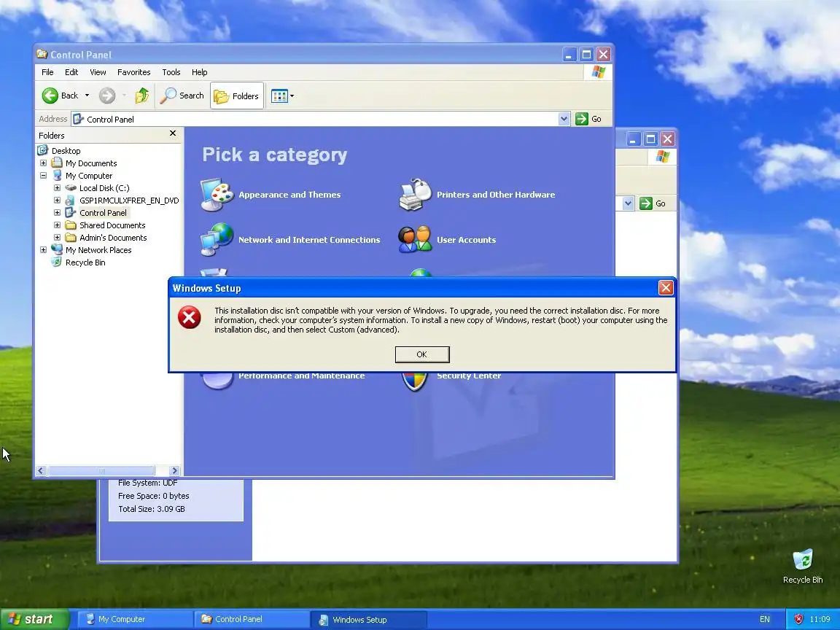840x630 pixels.
Task: Collapse the My Computer tree node
Action: tap(44, 175)
